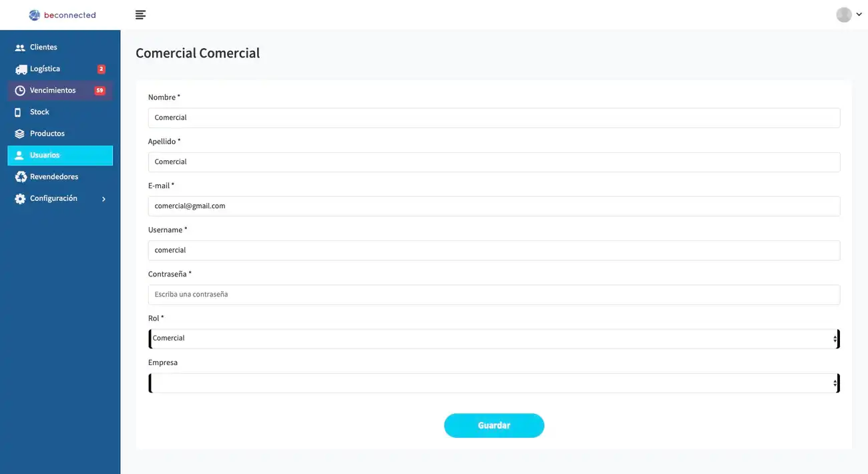The width and height of the screenshot is (868, 474).
Task: Click the E-mail * label
Action: pyautogui.click(x=161, y=186)
